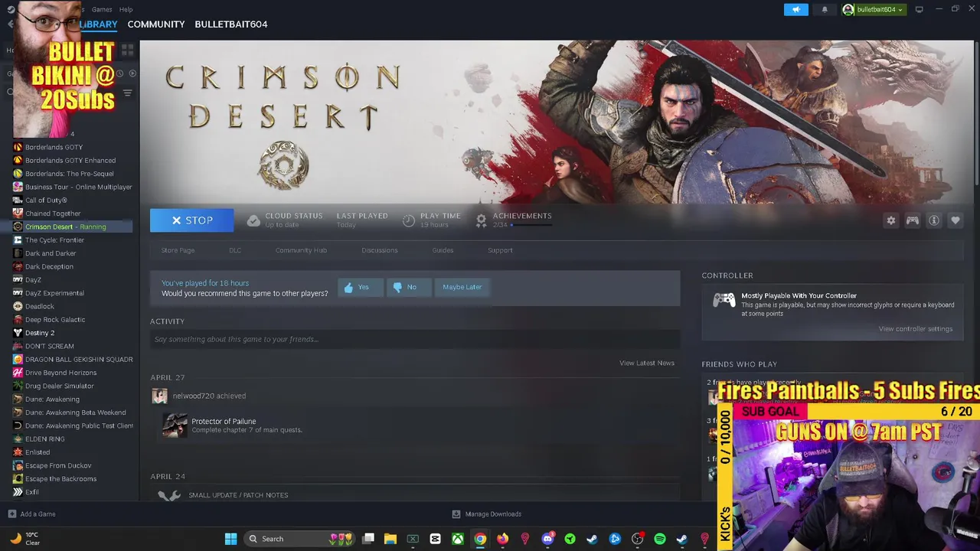Open the DLC link
Image resolution: width=980 pixels, height=551 pixels.
tap(235, 250)
